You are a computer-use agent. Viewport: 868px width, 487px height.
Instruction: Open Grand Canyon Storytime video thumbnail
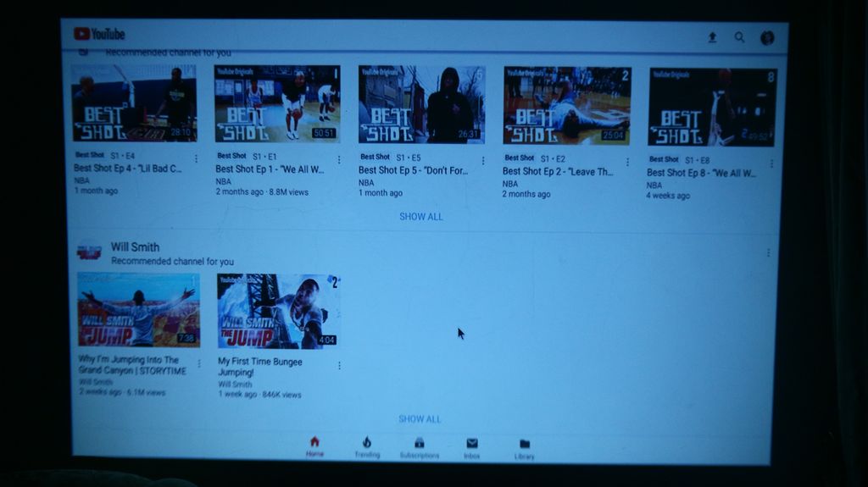pos(139,309)
